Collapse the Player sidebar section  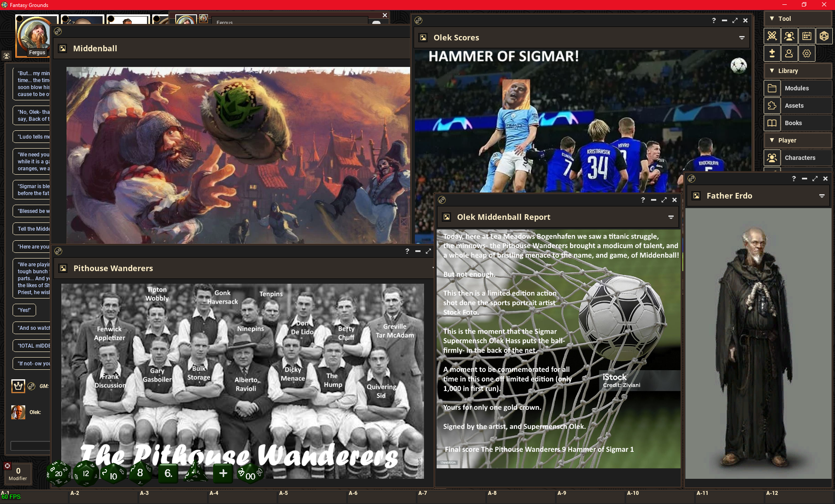798,140
